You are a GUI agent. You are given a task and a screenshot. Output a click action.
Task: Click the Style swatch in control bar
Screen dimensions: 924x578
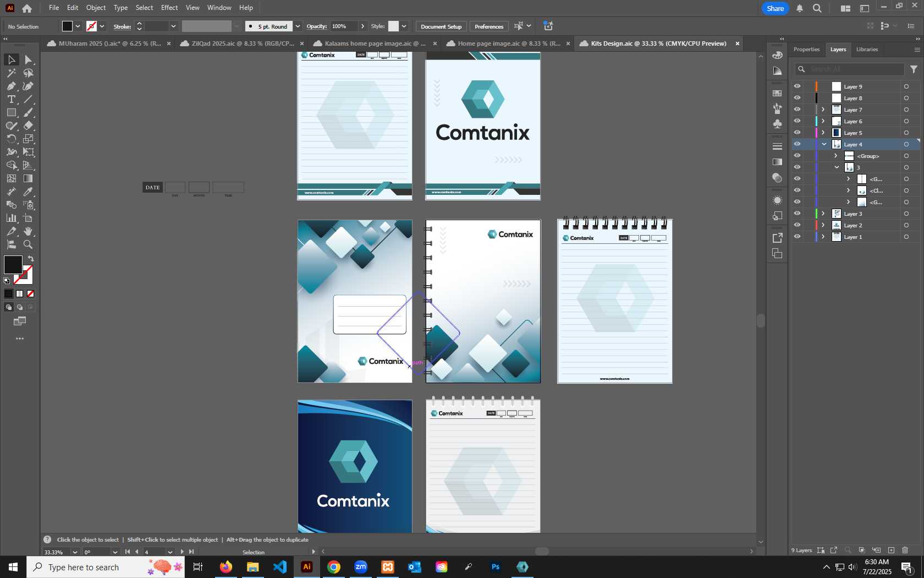(393, 26)
